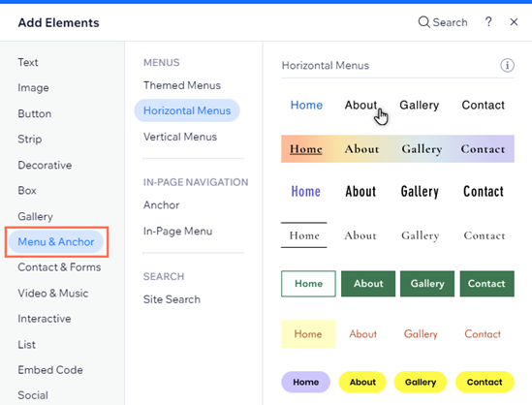The image size is (532, 405).
Task: Close the Add Elements panel
Action: click(x=514, y=22)
